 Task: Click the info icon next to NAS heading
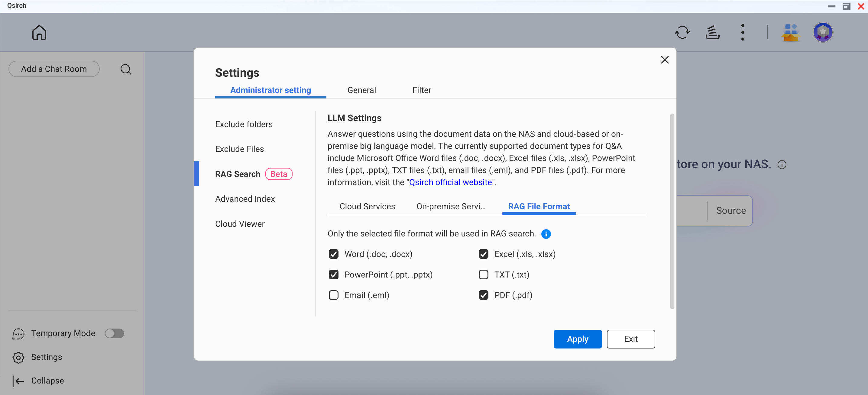click(x=782, y=165)
